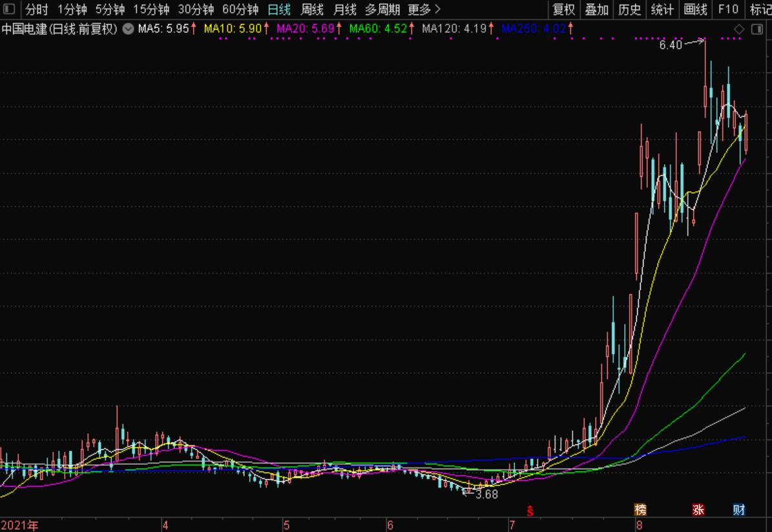Switch to 分时 intraday view

37,9
